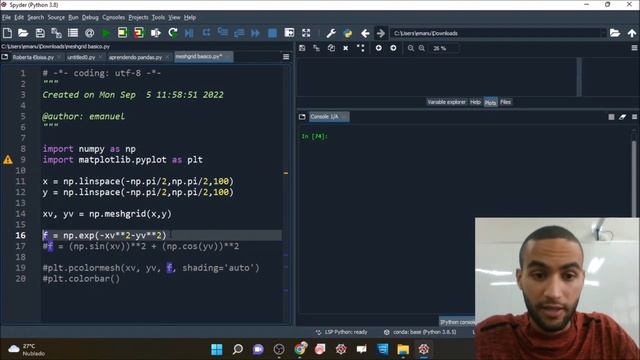Viewport: 640px width, 360px height.
Task: Run file with the green play button
Action: 106,33
